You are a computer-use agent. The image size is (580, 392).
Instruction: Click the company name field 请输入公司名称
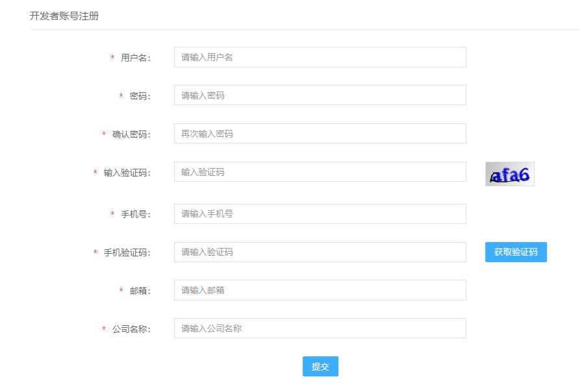click(x=320, y=328)
